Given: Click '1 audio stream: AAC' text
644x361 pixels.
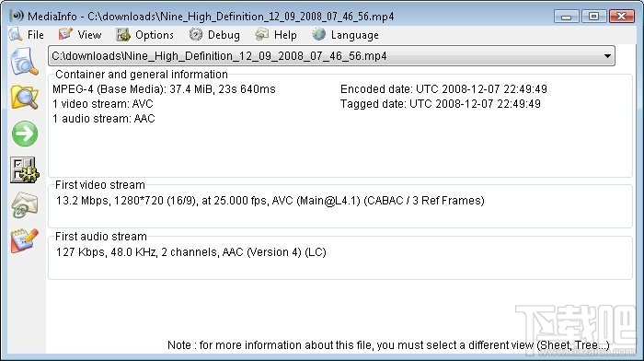Looking at the screenshot, I should [103, 119].
